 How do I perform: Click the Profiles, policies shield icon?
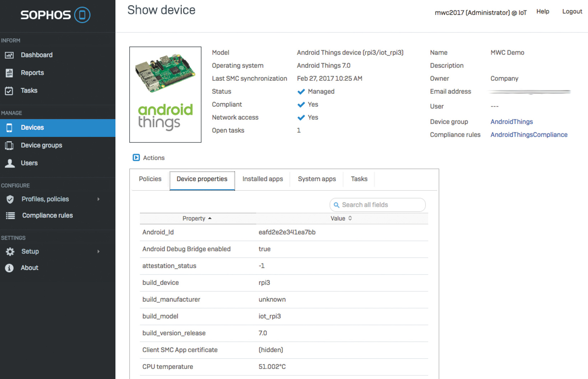10,199
